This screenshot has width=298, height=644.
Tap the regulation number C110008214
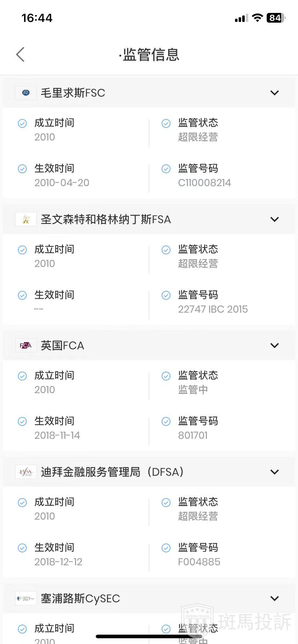[x=204, y=183]
